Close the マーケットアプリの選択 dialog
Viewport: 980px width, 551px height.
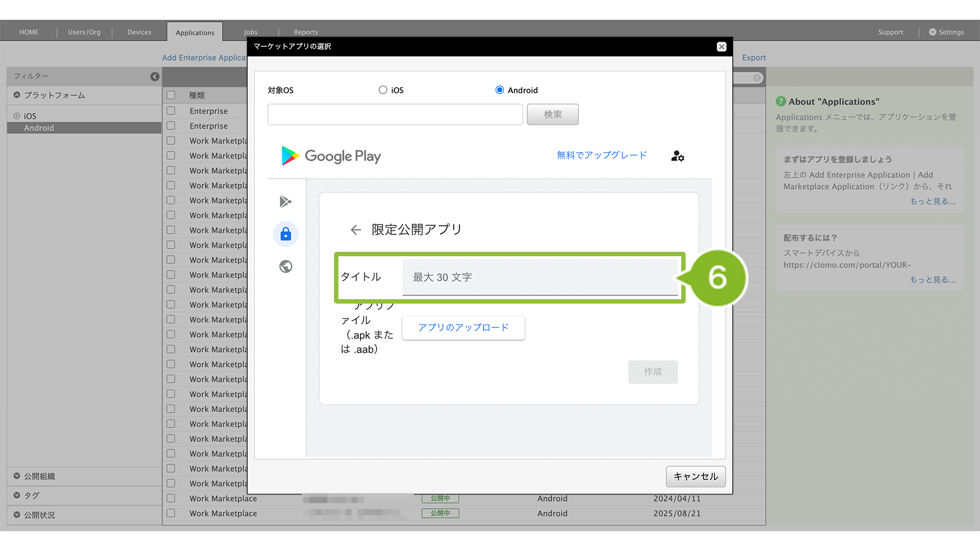[x=721, y=47]
